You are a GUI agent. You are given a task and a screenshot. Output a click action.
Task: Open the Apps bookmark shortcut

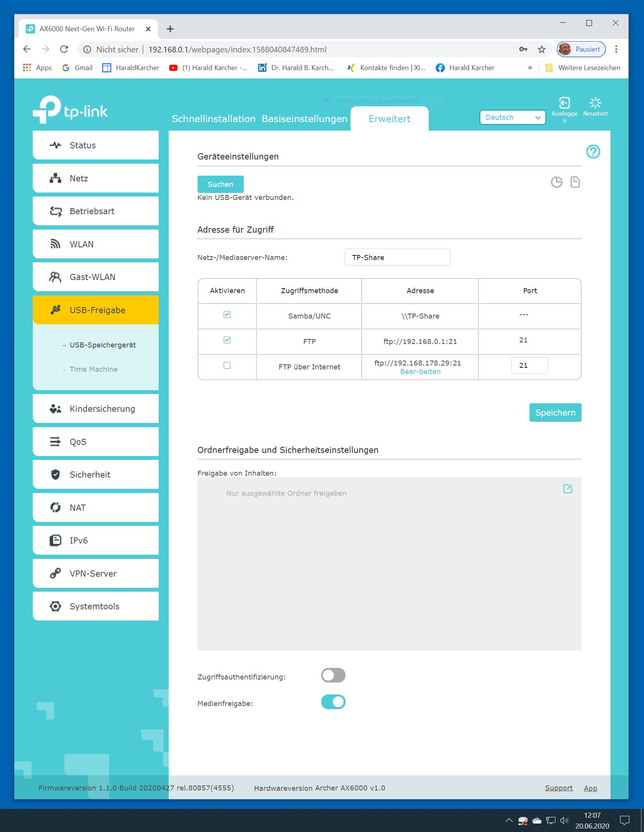click(37, 68)
